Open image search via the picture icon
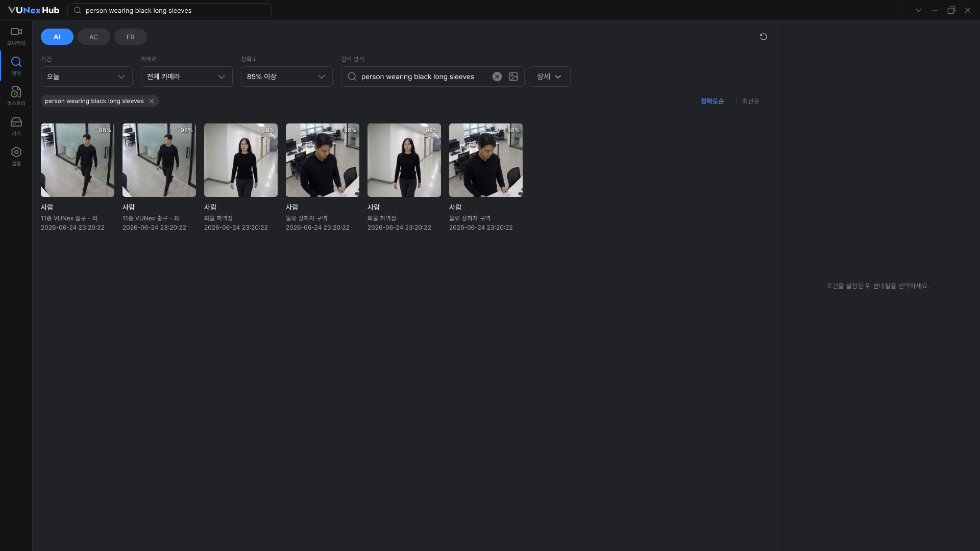Viewport: 980px width, 551px height. [x=513, y=77]
